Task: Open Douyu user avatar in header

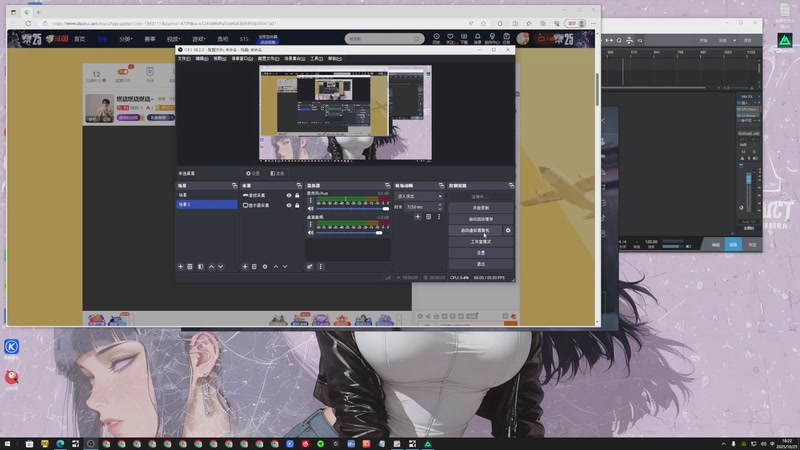Action: 522,38
